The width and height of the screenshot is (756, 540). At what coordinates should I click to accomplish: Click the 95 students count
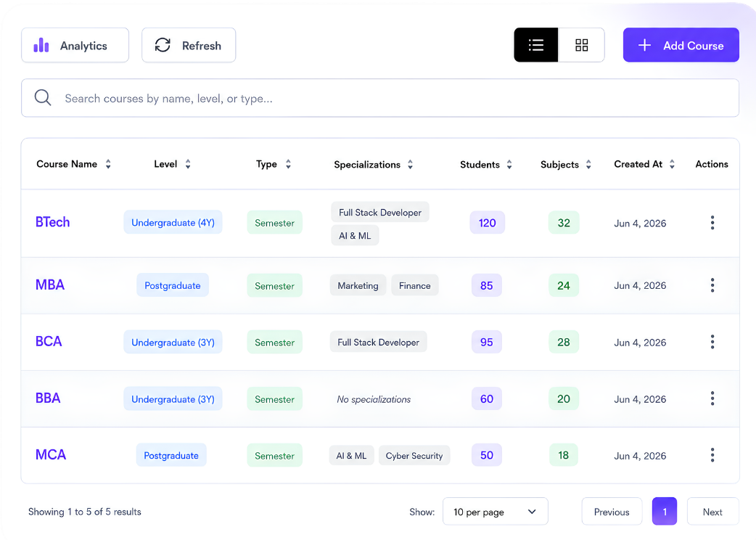pos(487,342)
